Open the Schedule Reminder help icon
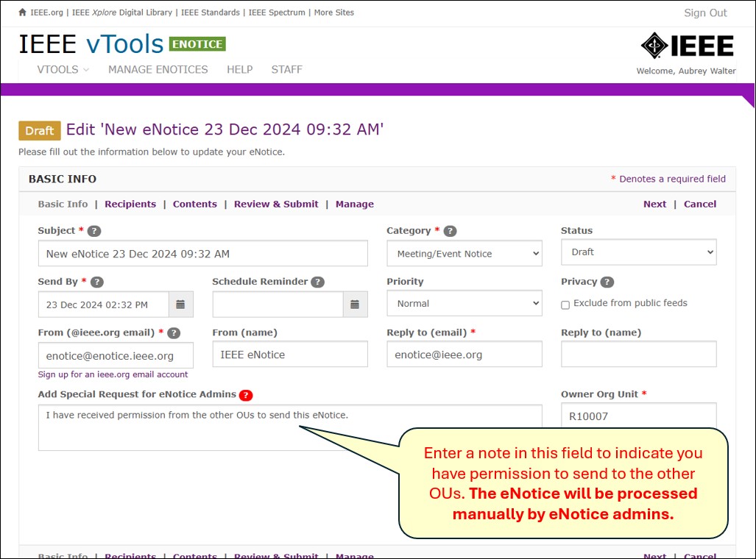 (x=317, y=282)
